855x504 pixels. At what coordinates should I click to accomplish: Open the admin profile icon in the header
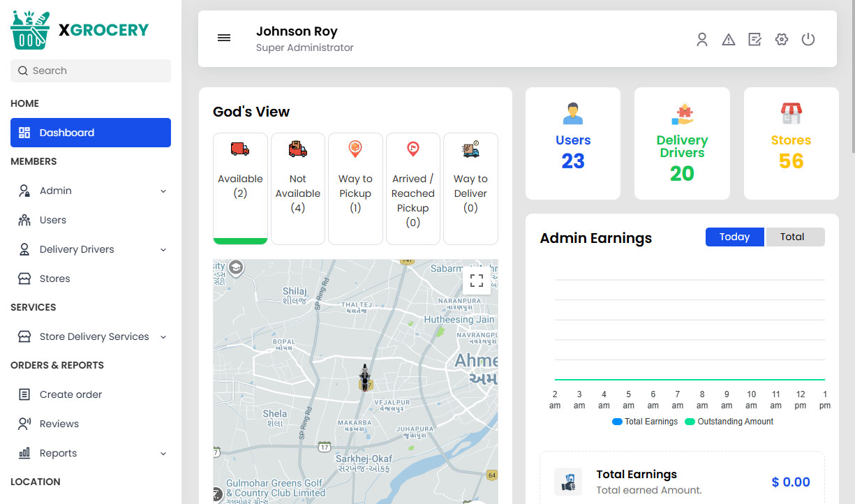click(701, 39)
